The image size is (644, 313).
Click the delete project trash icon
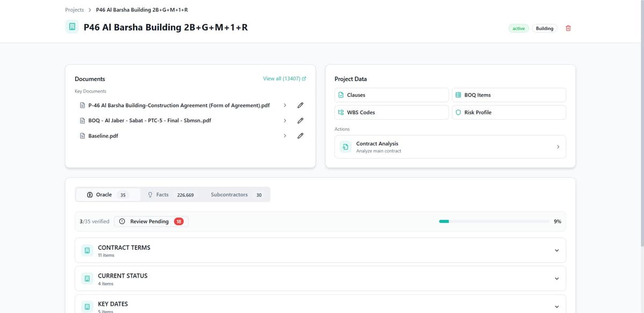tap(568, 28)
